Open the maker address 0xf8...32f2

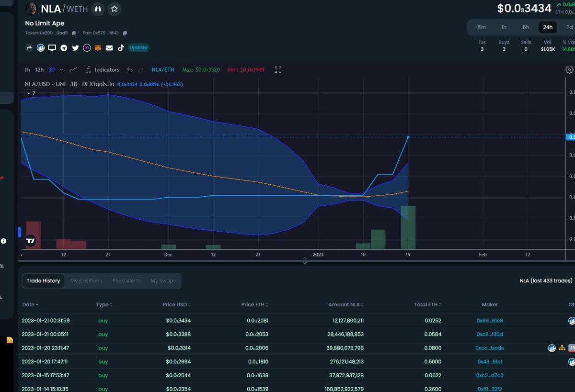click(x=490, y=389)
